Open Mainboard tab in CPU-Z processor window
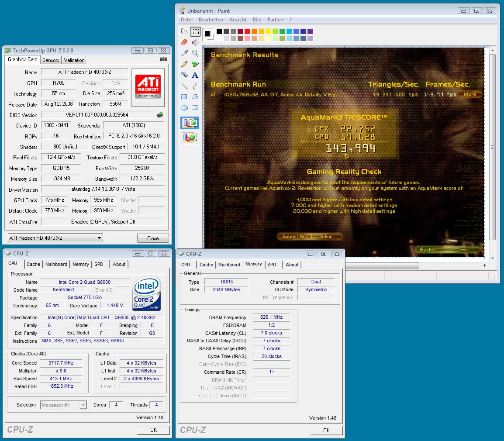 point(56,264)
